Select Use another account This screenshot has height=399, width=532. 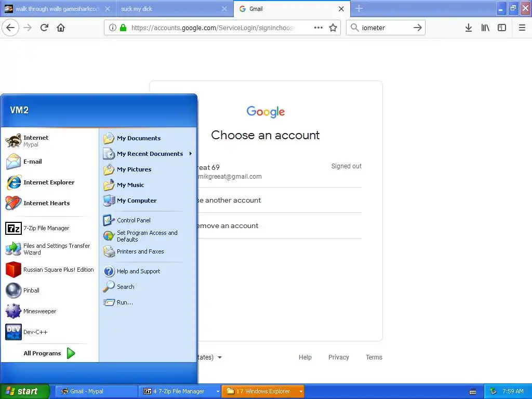(x=280, y=200)
